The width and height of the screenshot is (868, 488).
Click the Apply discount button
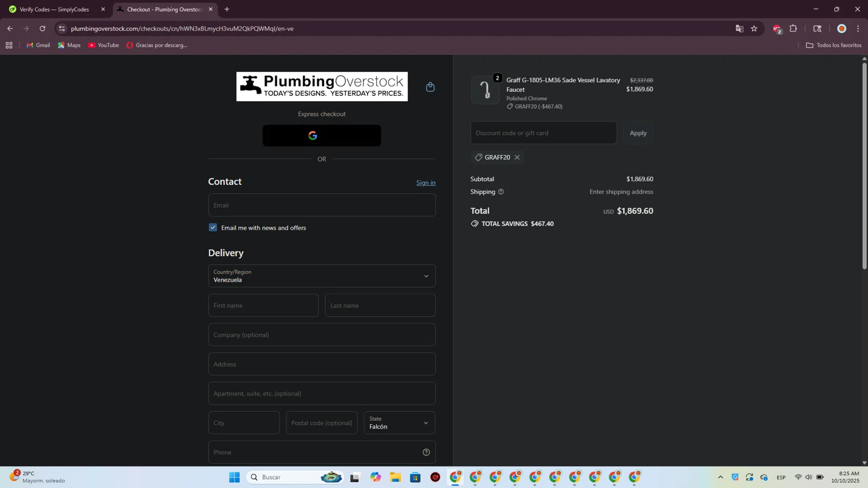point(638,133)
